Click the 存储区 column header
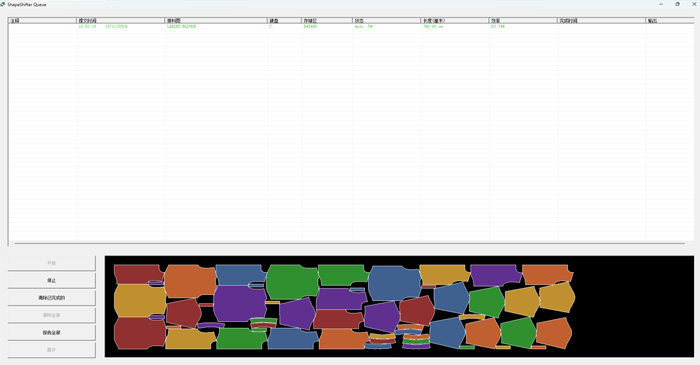This screenshot has width=700, height=365. pyautogui.click(x=327, y=21)
